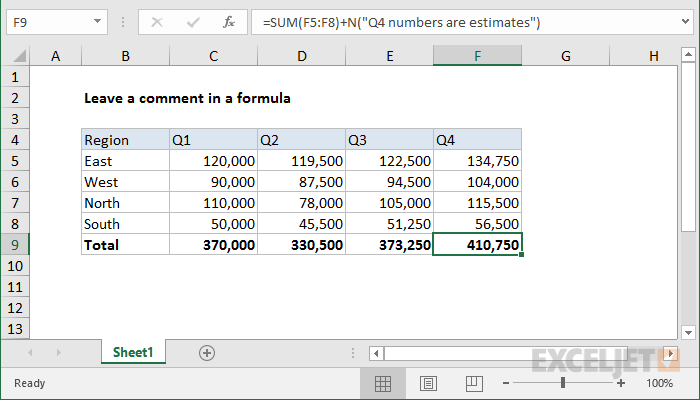Select the 'West' region cell
This screenshot has width=700, height=400.
(125, 182)
